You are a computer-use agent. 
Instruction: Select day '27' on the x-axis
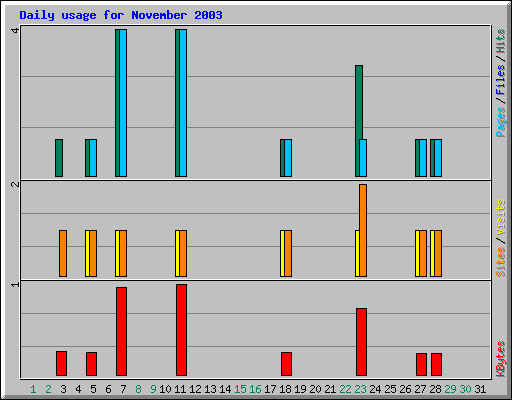click(420, 389)
